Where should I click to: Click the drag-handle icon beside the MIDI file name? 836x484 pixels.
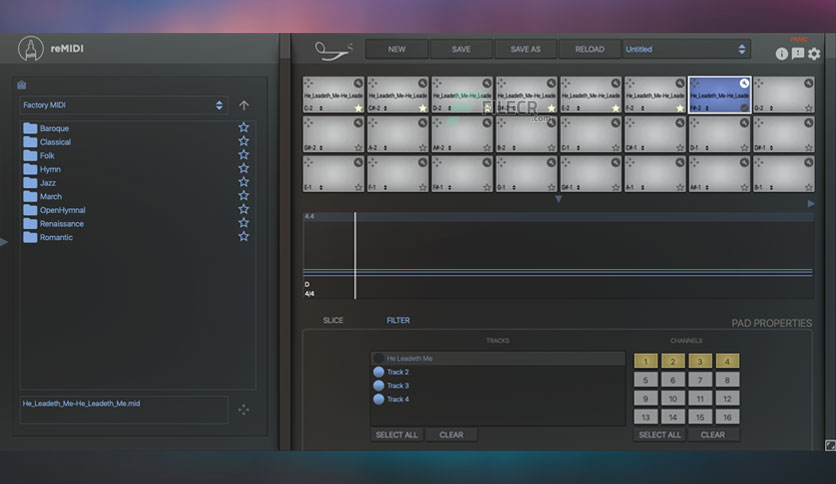[x=244, y=409]
